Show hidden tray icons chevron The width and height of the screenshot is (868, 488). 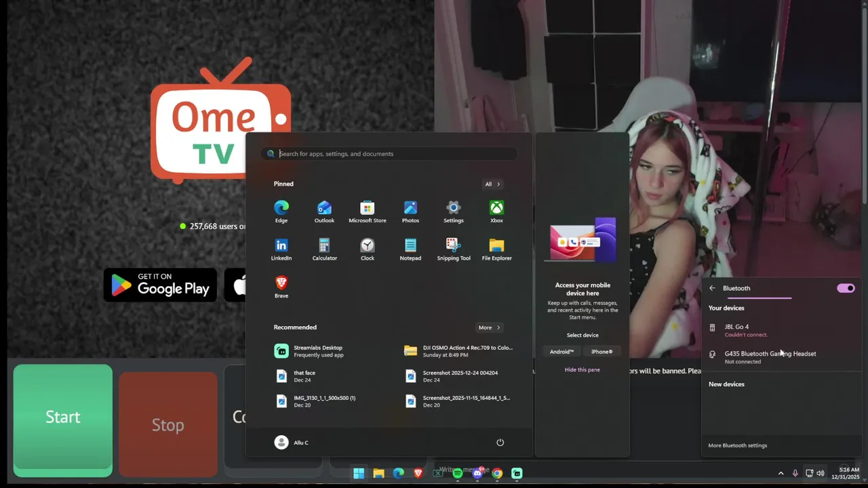(781, 473)
